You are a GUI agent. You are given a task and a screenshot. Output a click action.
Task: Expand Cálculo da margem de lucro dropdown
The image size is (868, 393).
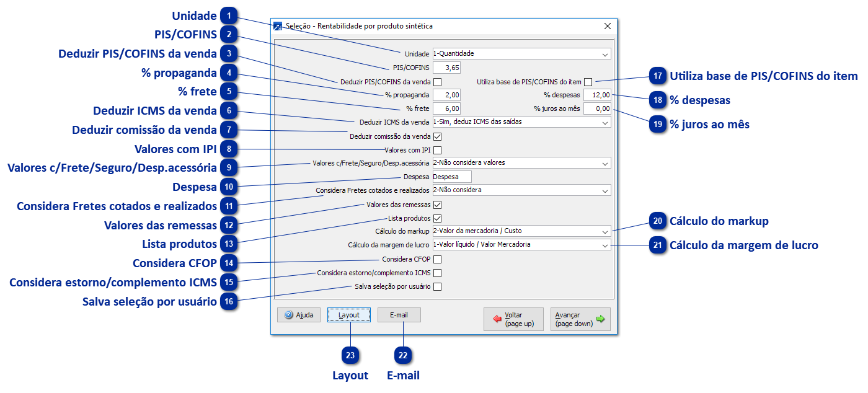tap(521, 245)
